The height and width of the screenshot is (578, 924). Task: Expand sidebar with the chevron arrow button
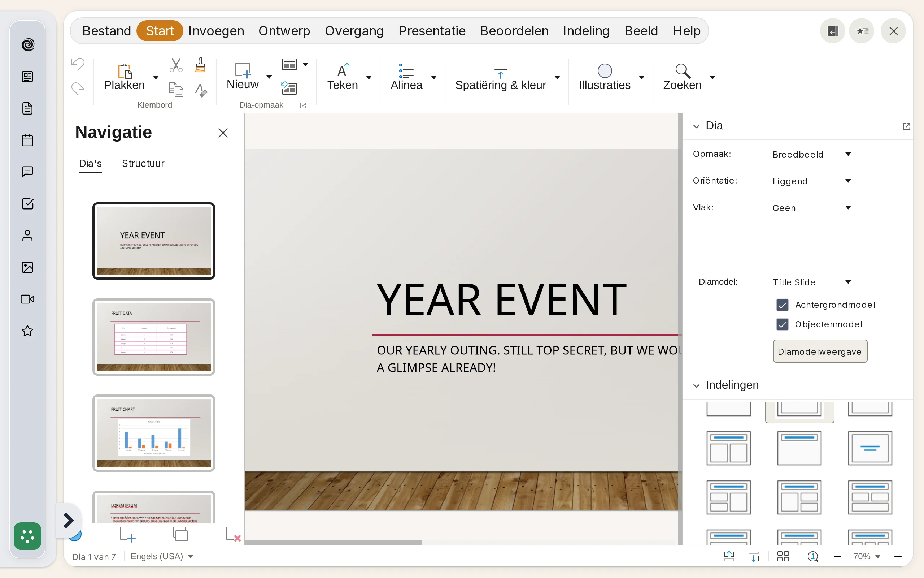(x=69, y=520)
